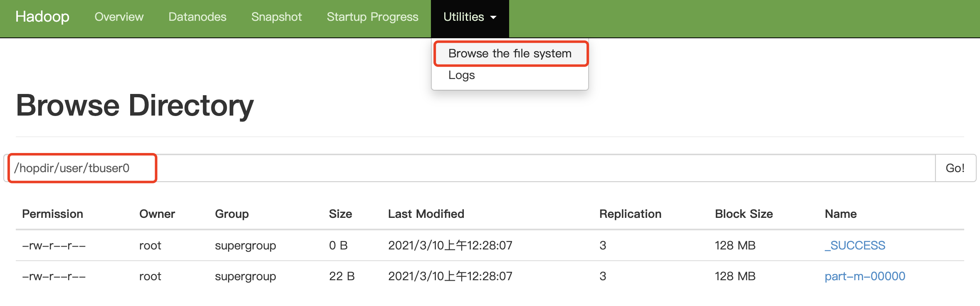Collapse the Utilities dropdown menu
The height and width of the screenshot is (306, 980).
coord(470,18)
